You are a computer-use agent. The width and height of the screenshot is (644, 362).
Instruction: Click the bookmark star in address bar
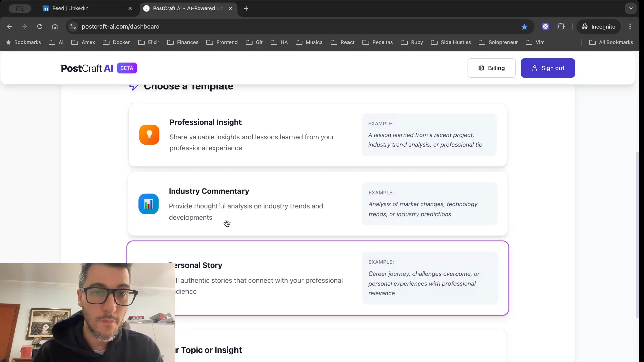point(524,27)
